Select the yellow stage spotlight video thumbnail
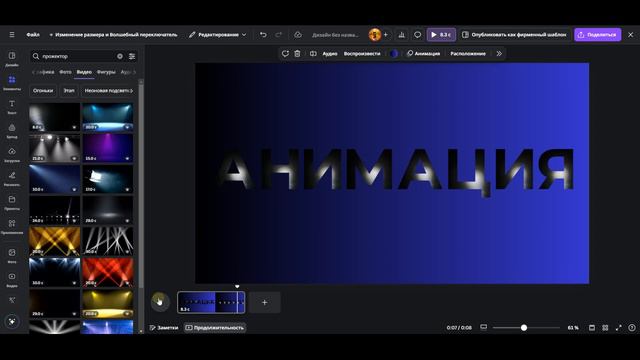The height and width of the screenshot is (360, 640). click(108, 303)
